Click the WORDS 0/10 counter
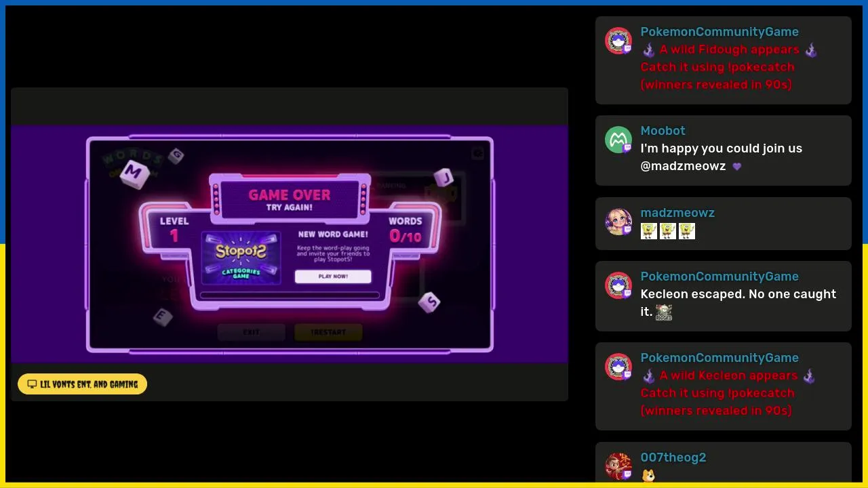868x488 pixels. click(x=406, y=230)
